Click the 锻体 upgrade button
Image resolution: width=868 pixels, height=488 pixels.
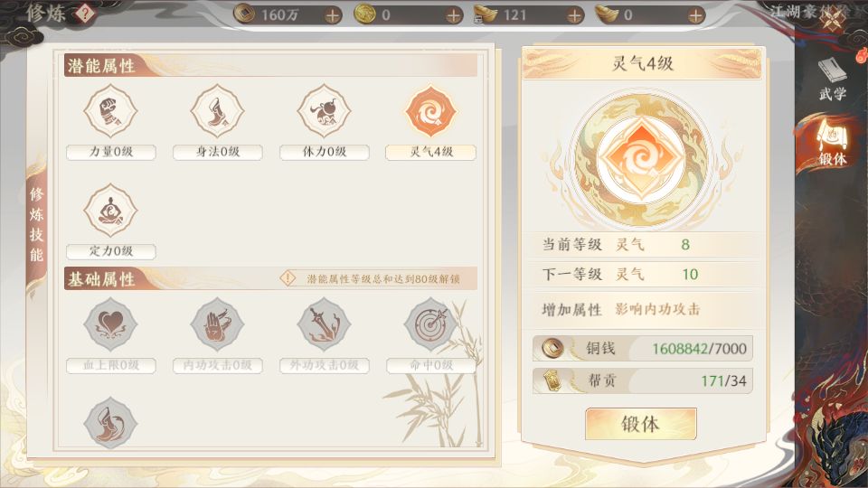point(640,425)
